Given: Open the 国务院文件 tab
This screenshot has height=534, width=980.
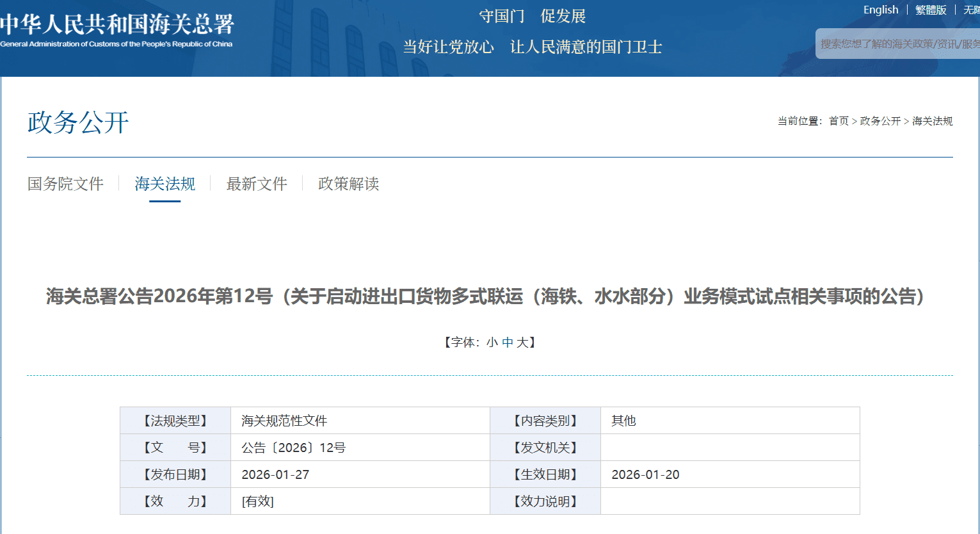Looking at the screenshot, I should (x=65, y=184).
